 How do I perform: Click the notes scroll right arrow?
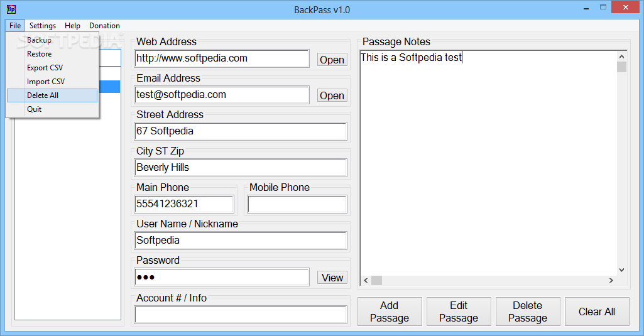pos(611,281)
